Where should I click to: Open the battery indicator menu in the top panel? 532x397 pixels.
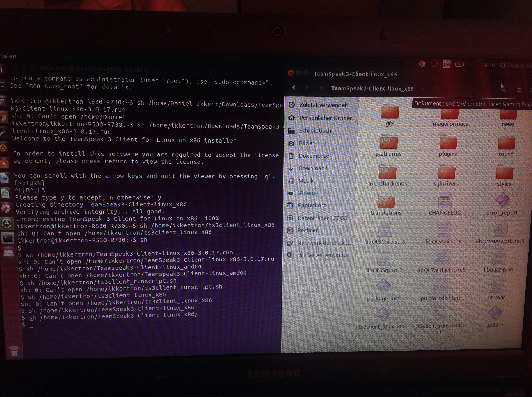pos(460,65)
